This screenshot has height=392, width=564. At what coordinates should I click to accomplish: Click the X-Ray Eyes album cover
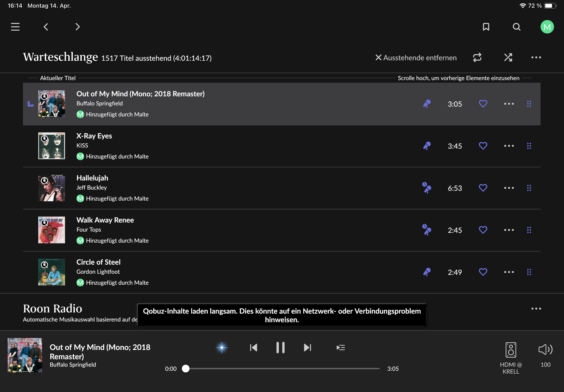click(x=52, y=146)
